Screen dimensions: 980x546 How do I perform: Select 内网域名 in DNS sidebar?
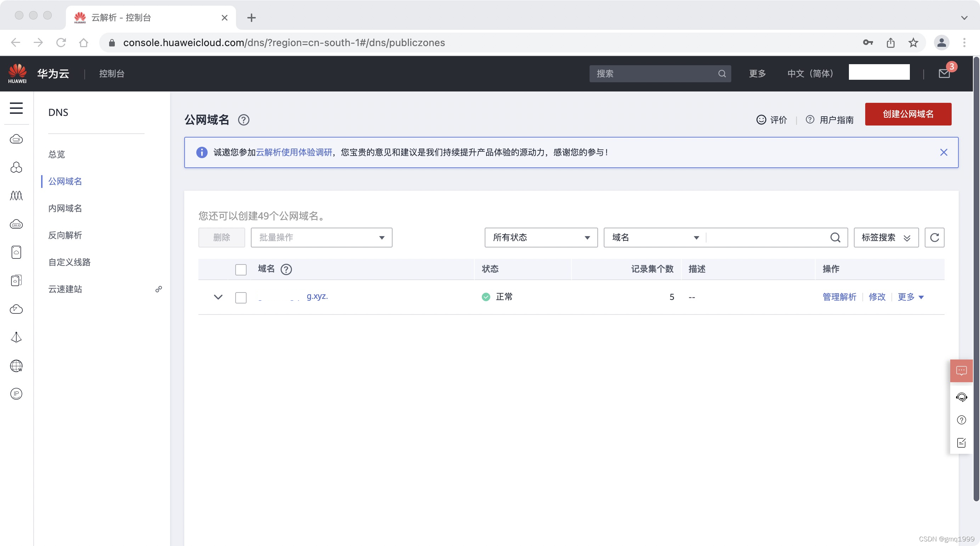pos(65,208)
